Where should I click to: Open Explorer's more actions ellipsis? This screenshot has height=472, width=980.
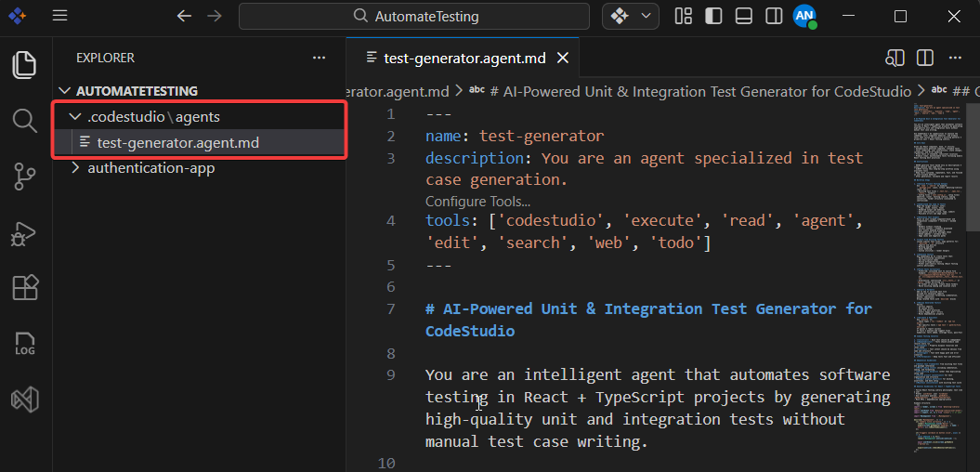coord(320,58)
